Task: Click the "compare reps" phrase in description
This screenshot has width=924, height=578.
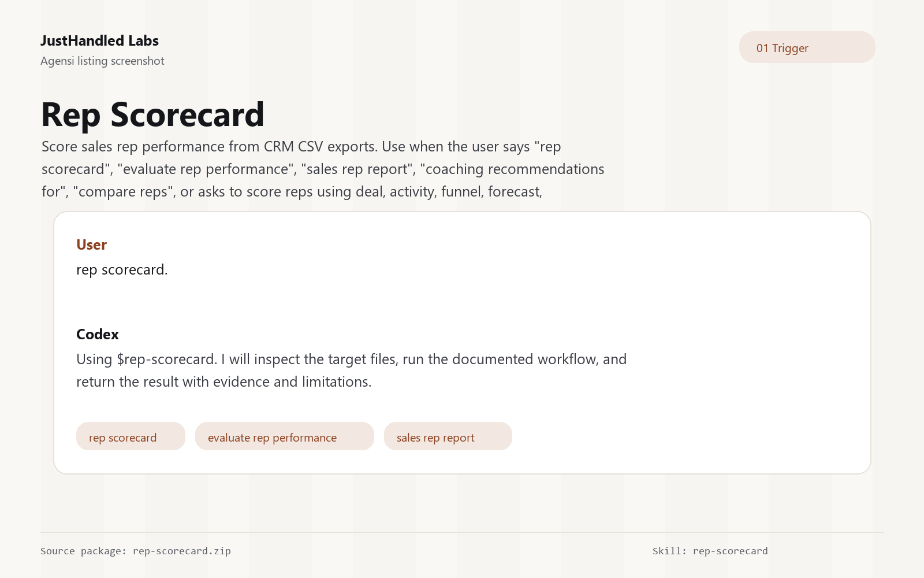Action: point(124,191)
